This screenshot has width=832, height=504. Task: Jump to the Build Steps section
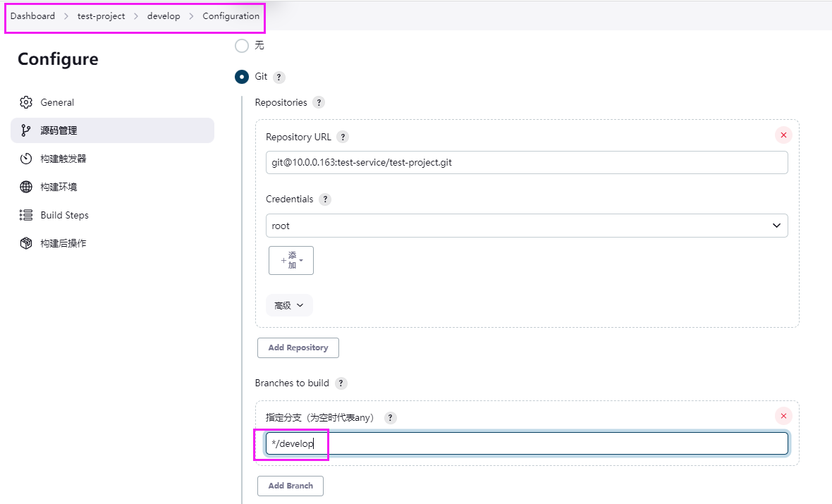[113, 215]
